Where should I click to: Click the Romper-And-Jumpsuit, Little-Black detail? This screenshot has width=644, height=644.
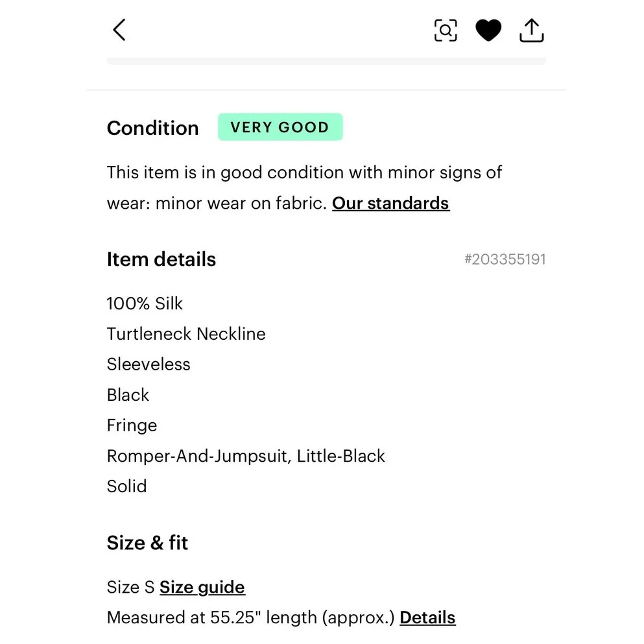[x=246, y=456]
